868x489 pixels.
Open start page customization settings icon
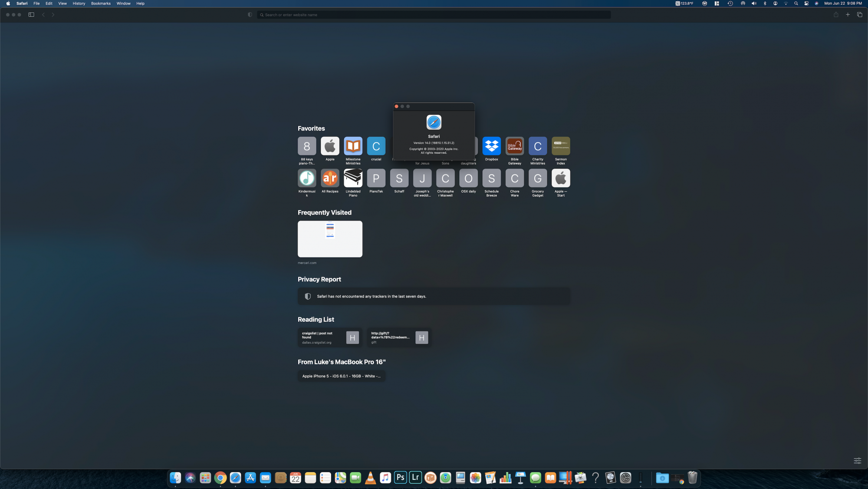(x=858, y=461)
